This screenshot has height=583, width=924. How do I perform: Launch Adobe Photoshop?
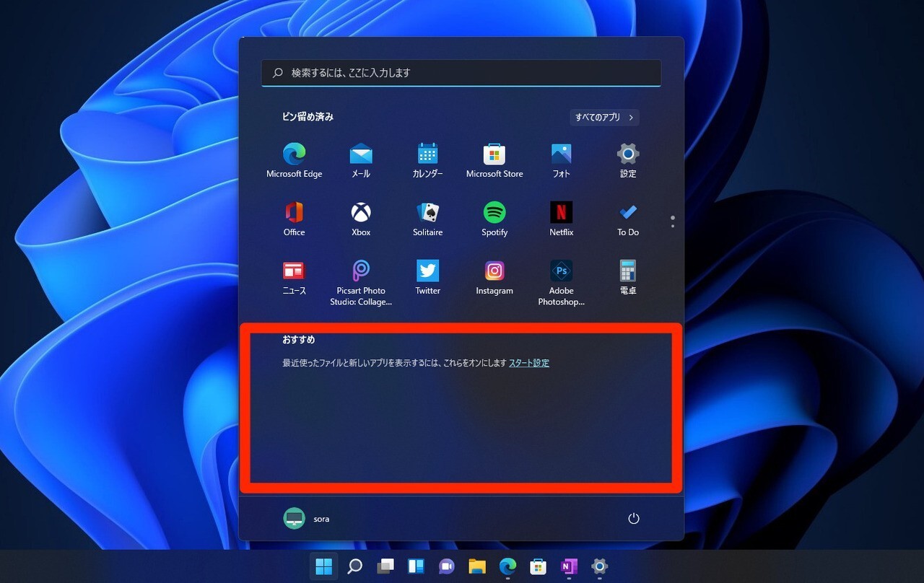pos(561,283)
